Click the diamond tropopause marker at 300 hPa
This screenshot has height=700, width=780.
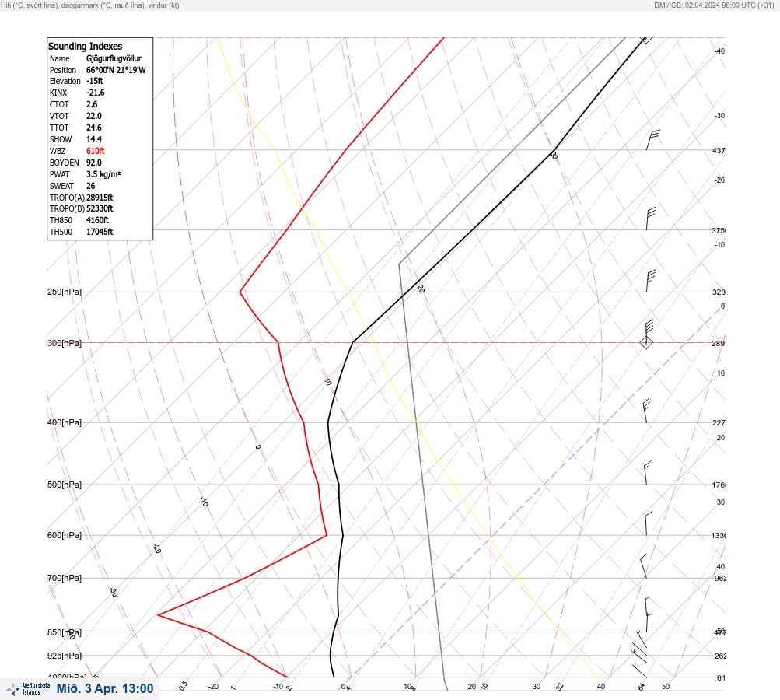click(x=646, y=342)
